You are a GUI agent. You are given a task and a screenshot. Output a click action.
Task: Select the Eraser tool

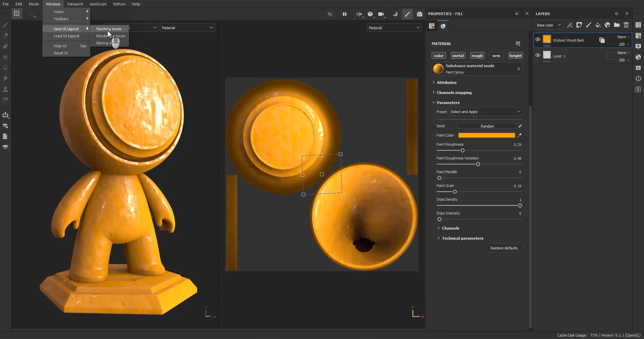(x=5, y=36)
